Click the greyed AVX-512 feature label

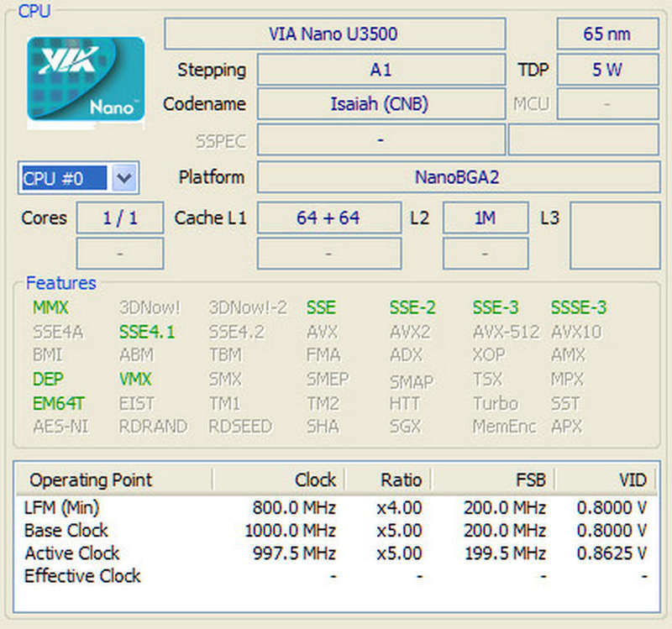pyautogui.click(x=507, y=332)
